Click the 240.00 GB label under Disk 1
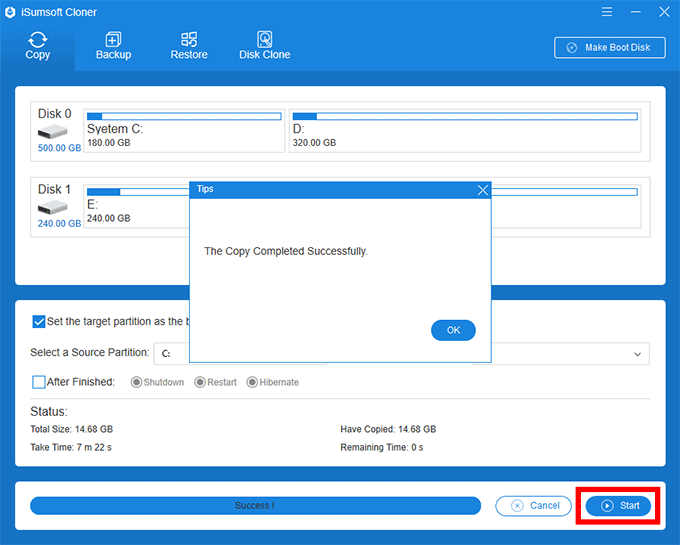 point(59,224)
